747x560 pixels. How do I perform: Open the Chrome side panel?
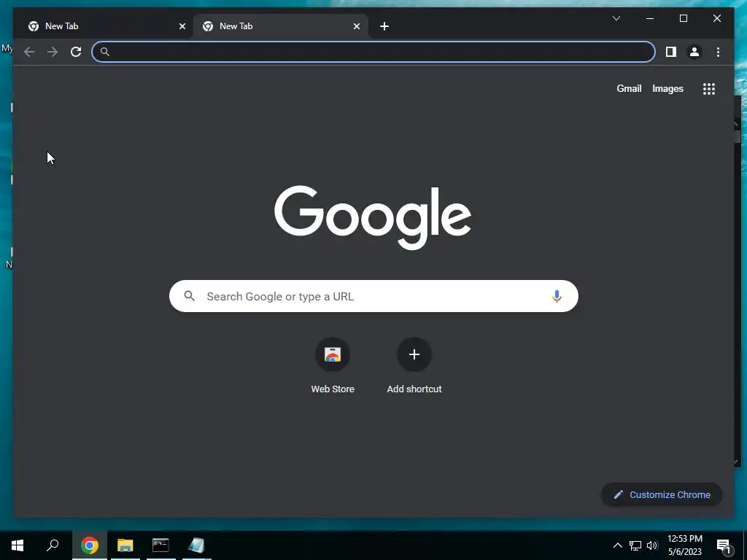671,52
